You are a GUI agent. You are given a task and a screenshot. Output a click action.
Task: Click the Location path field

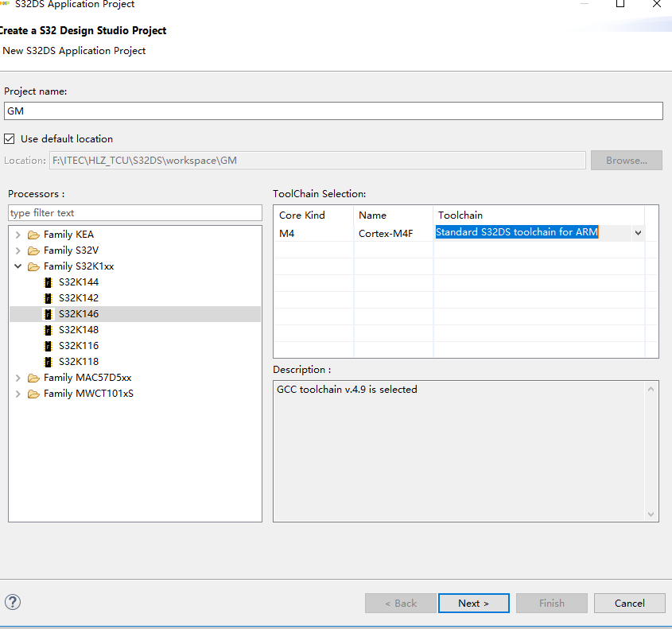[317, 161]
